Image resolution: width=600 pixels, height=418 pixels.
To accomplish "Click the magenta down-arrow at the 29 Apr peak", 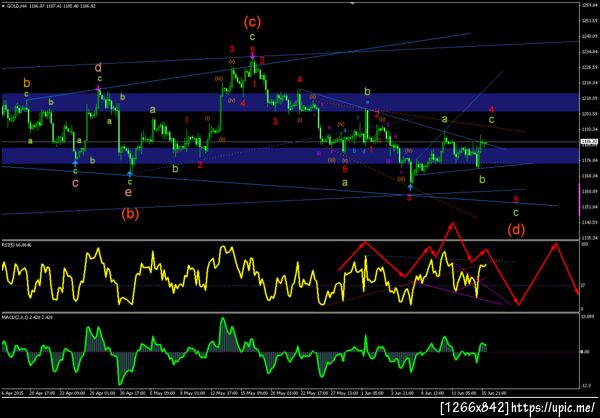I will pos(99,88).
